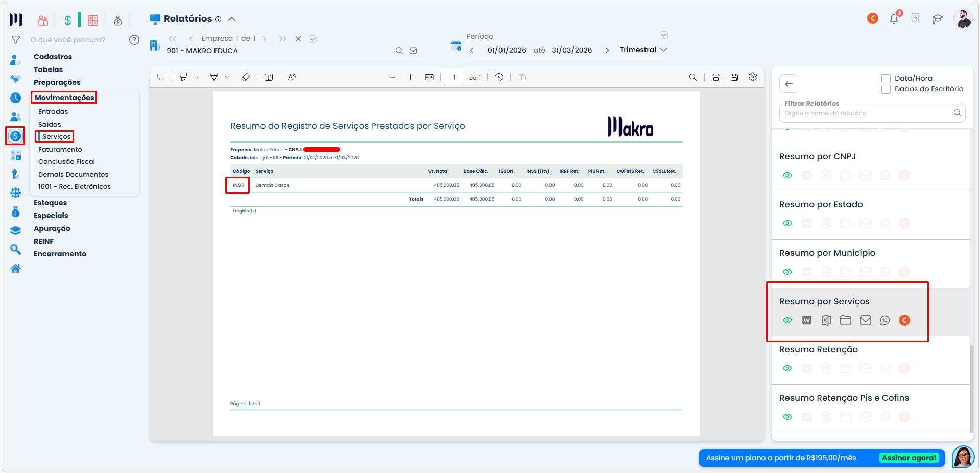Search company with magnifier icon
Screen dimensions: 980x473
[399, 51]
